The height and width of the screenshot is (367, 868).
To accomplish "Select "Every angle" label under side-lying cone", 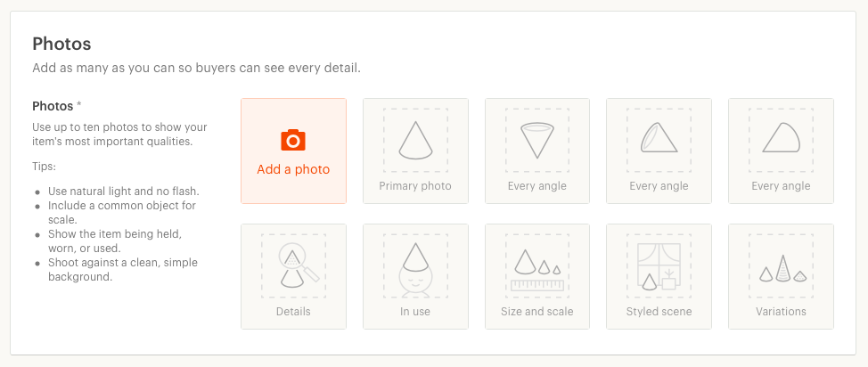I will coord(781,186).
